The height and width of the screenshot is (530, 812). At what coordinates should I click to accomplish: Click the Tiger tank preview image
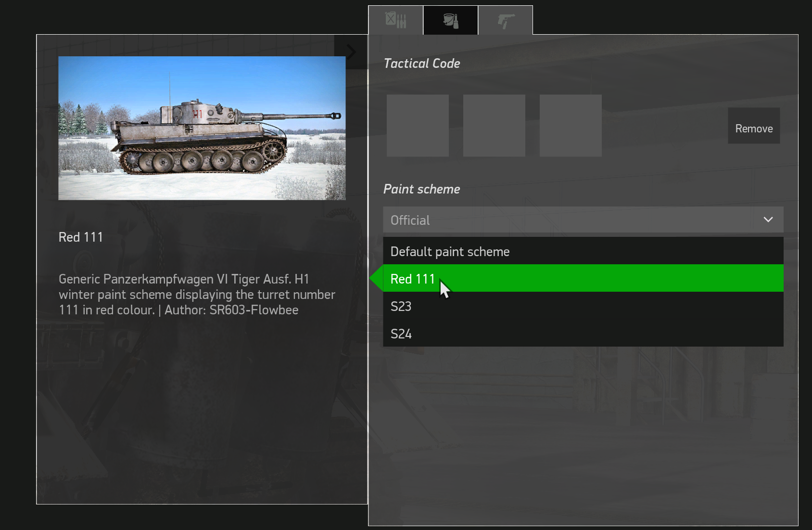pos(202,128)
